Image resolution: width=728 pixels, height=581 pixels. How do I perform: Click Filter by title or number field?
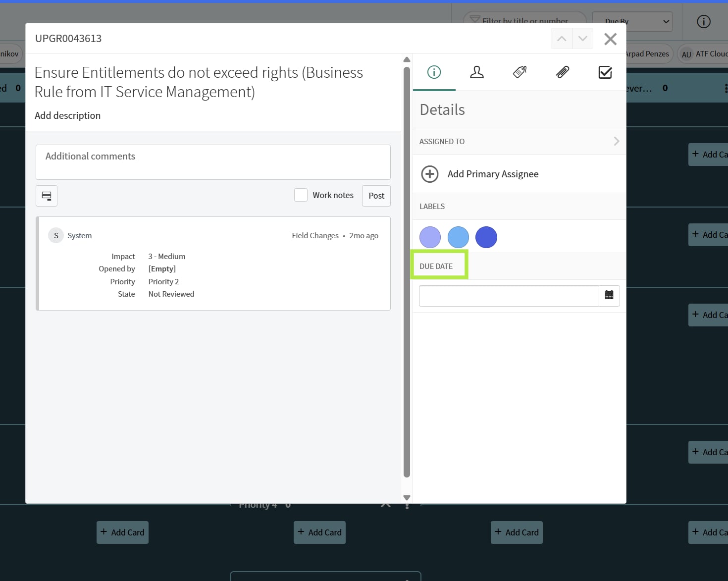pos(525,21)
